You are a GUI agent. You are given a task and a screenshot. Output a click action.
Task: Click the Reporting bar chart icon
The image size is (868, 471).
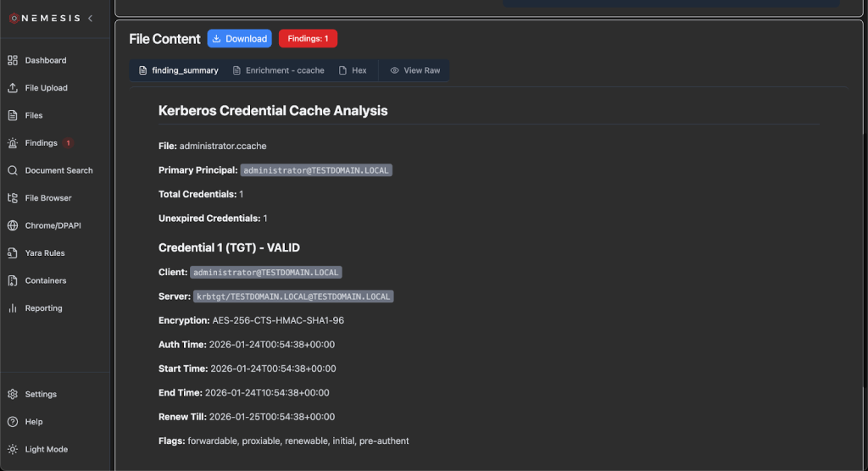[x=13, y=308]
